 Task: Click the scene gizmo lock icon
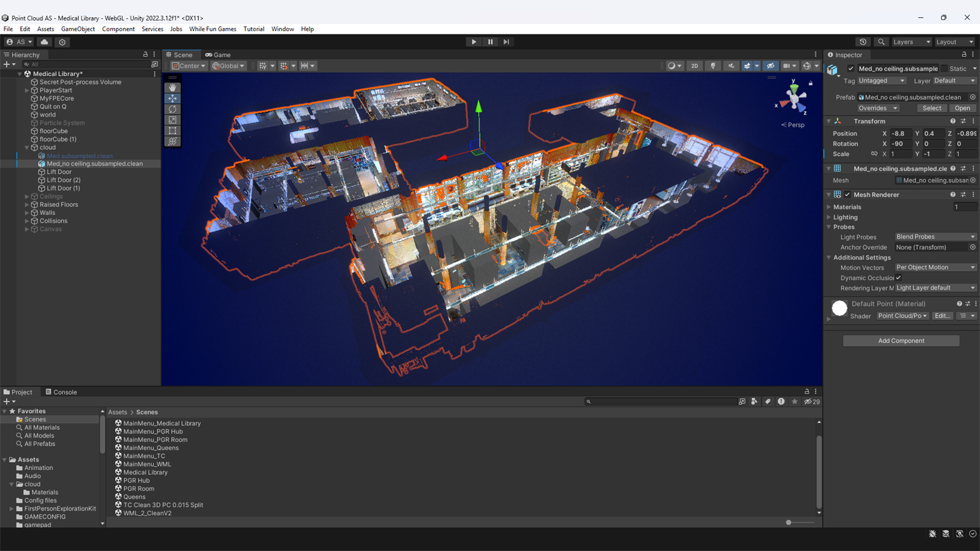coord(810,83)
